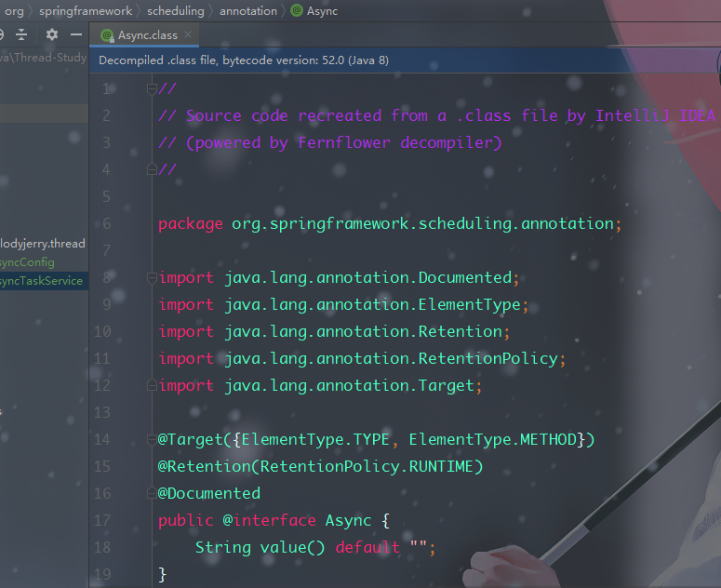The image size is (721, 588).
Task: Close the Async.class tab
Action: tap(188, 35)
